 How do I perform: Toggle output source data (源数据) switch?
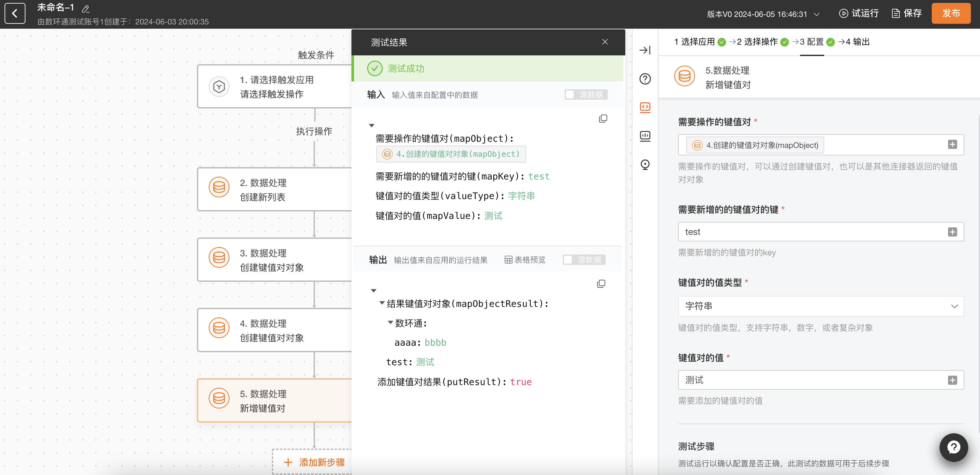click(584, 259)
